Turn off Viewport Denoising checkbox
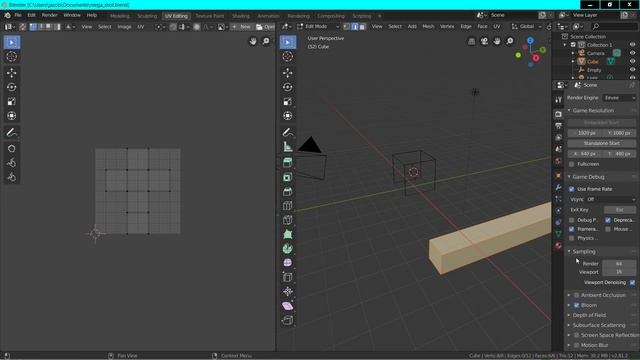 coord(632,282)
